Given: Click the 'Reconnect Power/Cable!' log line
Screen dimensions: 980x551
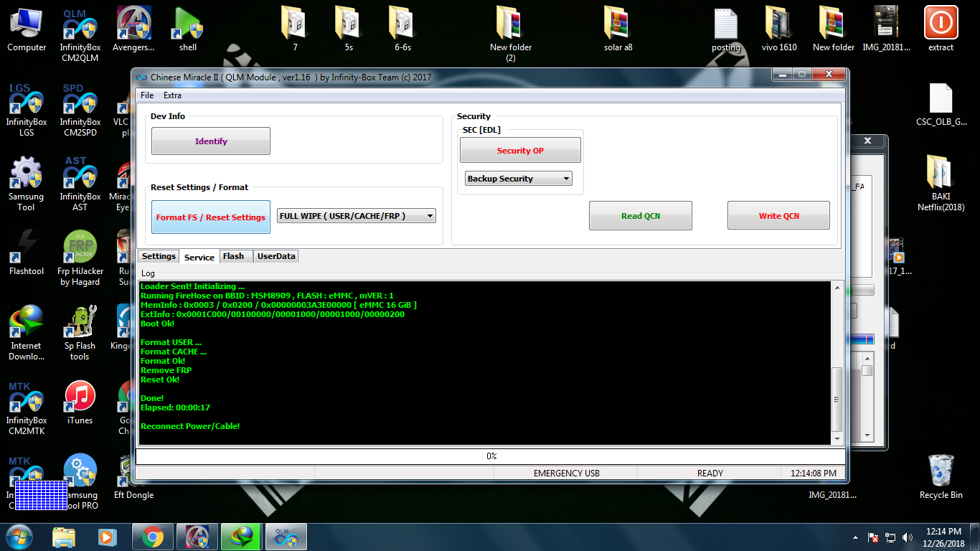Looking at the screenshot, I should pos(190,426).
